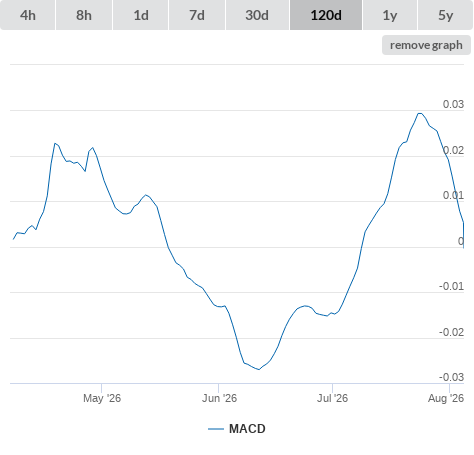Image resolution: width=474 pixels, height=455 pixels.
Task: Click the Jun '26 axis label
Action: (219, 398)
